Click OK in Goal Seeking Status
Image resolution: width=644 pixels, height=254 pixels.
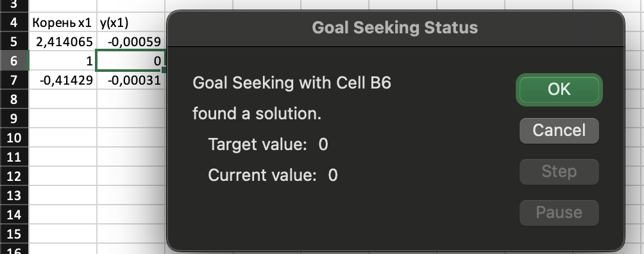click(x=559, y=90)
